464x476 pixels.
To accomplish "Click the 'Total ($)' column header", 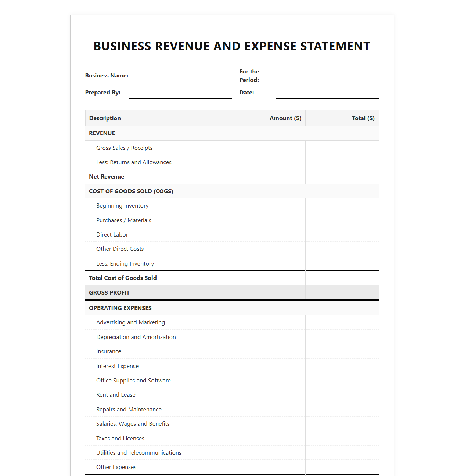I will [342, 118].
